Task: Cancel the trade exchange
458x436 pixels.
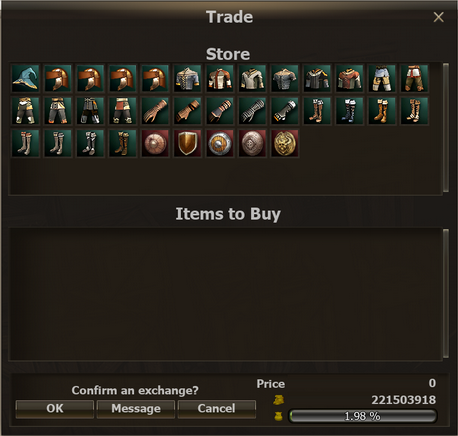Action: 217,409
